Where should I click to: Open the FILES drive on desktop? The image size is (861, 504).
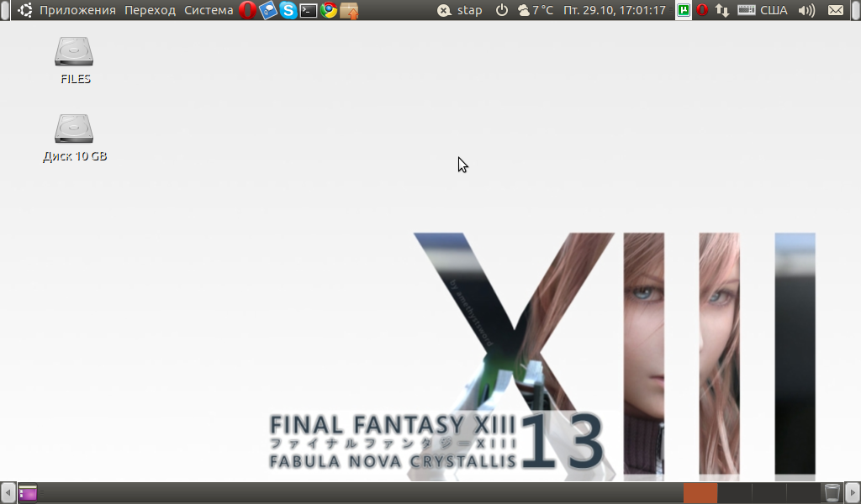[74, 51]
